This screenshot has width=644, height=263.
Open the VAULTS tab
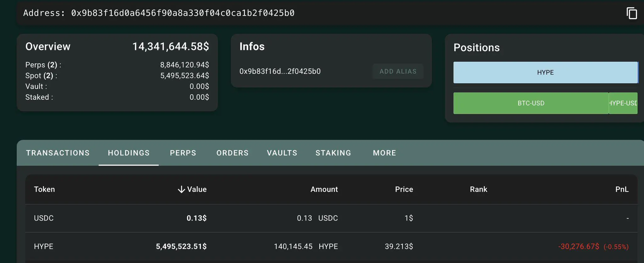click(282, 153)
